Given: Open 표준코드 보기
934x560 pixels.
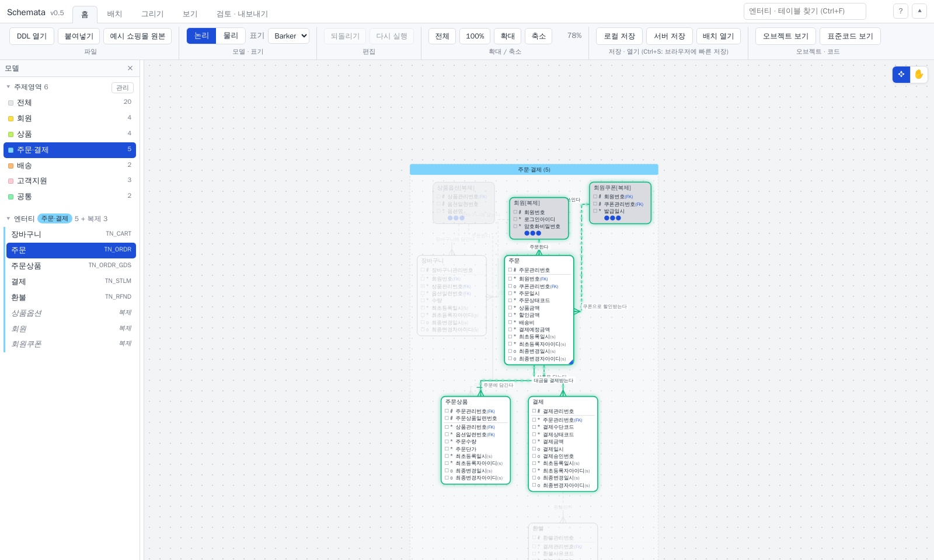Looking at the screenshot, I should pyautogui.click(x=850, y=36).
